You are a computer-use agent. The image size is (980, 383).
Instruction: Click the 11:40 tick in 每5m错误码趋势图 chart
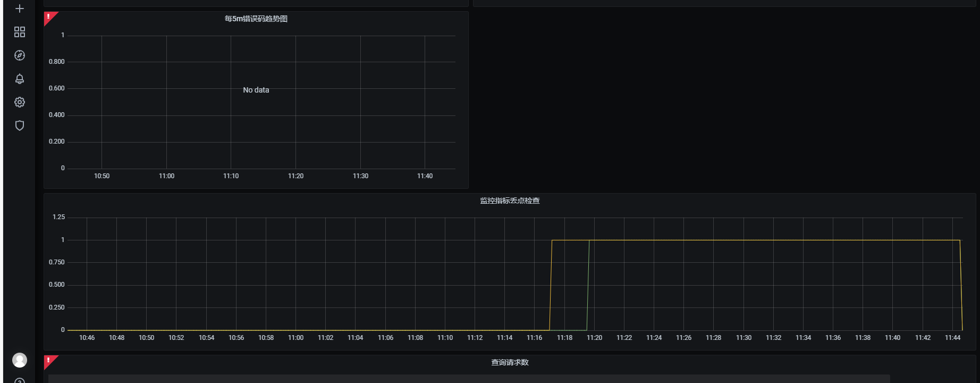[425, 176]
